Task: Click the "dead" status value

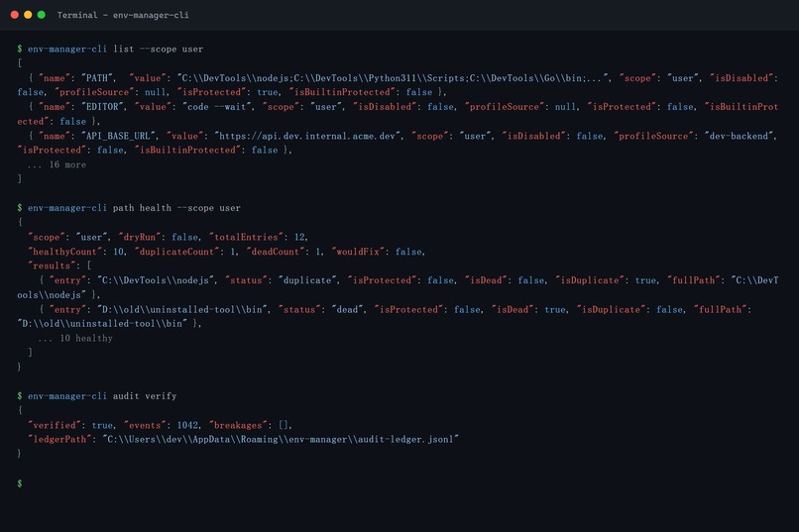Action: click(x=348, y=309)
